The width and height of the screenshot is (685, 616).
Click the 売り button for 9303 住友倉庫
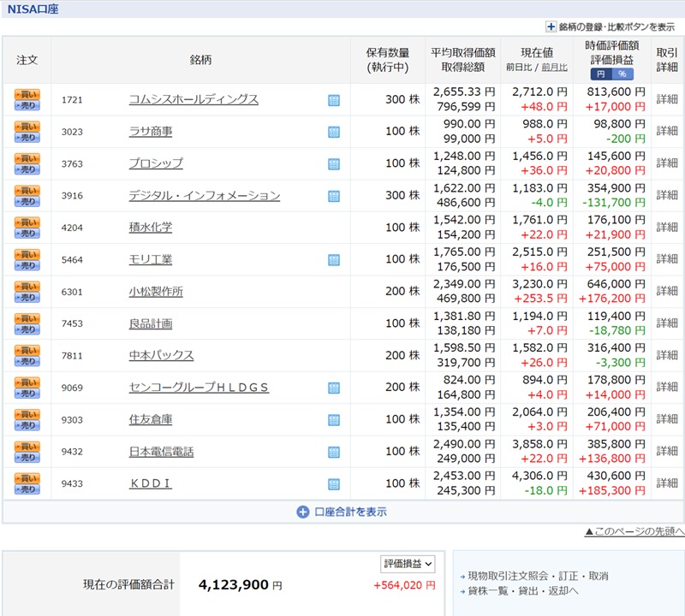(x=27, y=425)
